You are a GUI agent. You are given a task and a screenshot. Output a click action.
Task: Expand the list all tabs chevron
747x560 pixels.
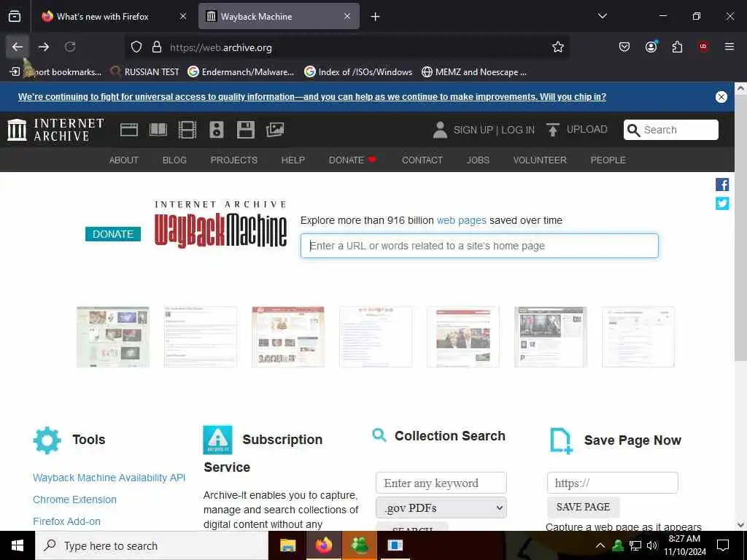coord(602,16)
